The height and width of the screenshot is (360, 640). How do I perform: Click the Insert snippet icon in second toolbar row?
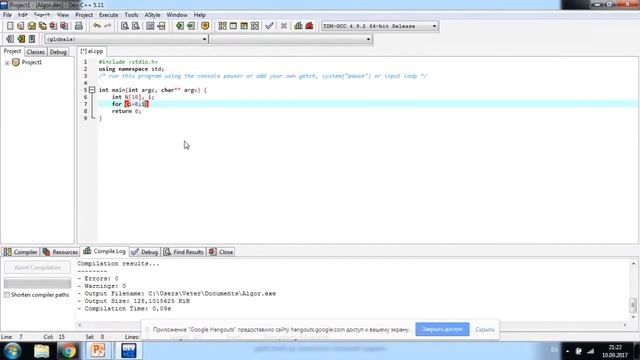tap(10, 39)
